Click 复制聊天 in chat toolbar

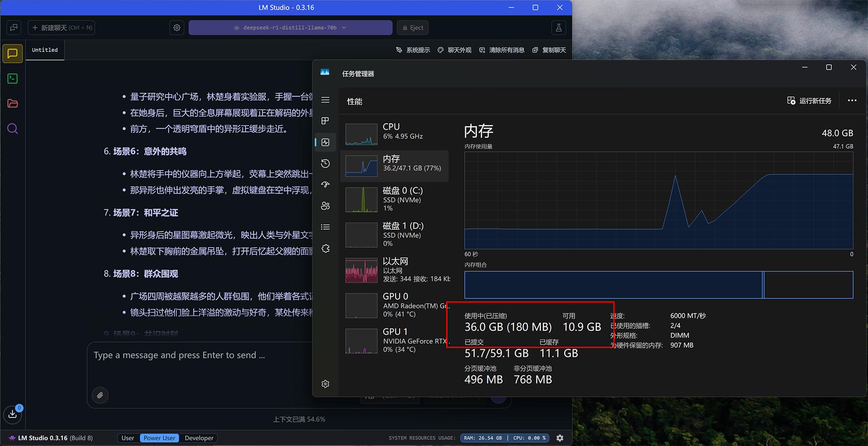pyautogui.click(x=549, y=50)
